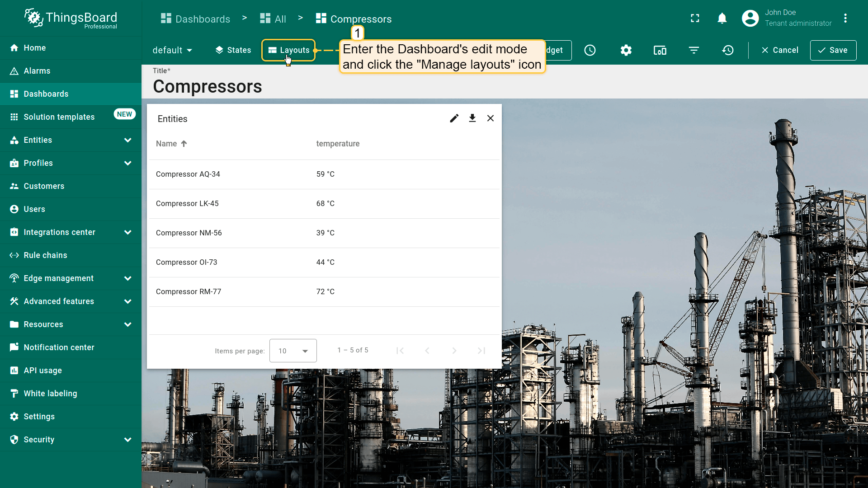Open Rule chains in sidebar
Image resolution: width=868 pixels, height=488 pixels.
[45, 255]
